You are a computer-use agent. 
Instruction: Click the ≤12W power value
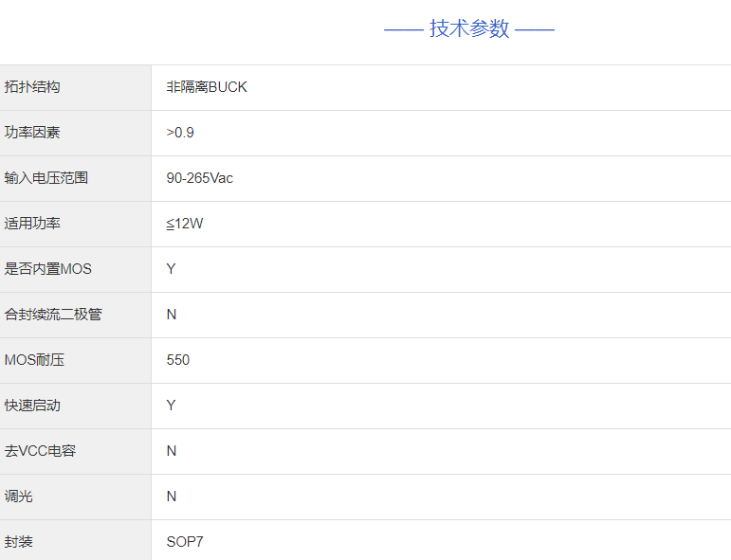(185, 224)
